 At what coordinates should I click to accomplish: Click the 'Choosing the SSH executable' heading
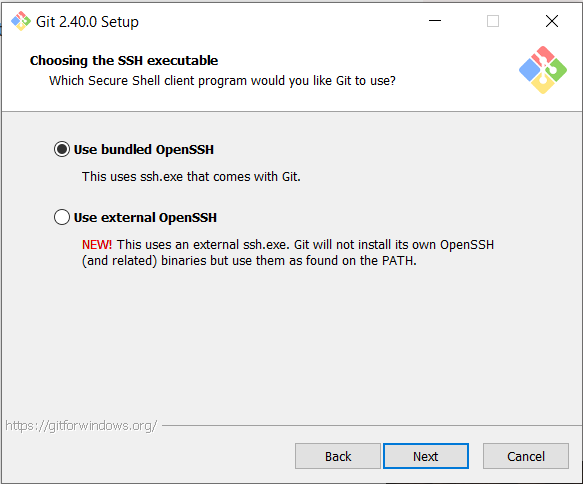click(124, 60)
